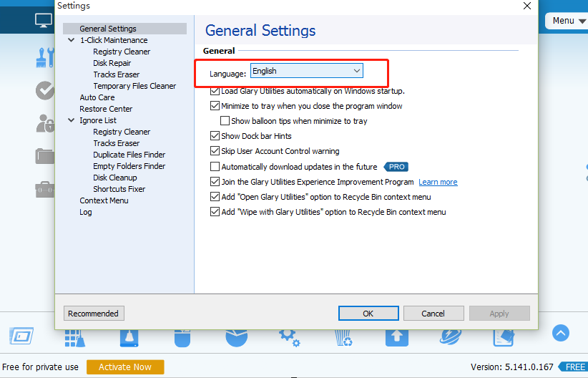The width and height of the screenshot is (588, 378).
Task: Click the Cancel button
Action: click(433, 313)
